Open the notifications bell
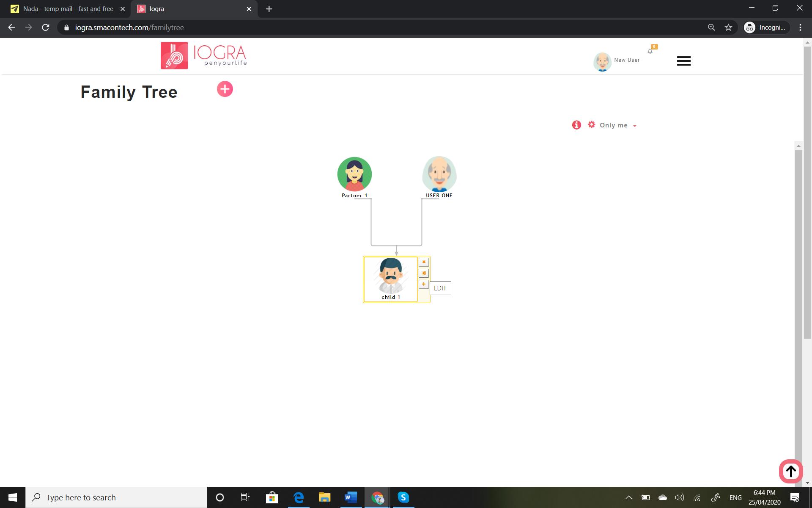The width and height of the screenshot is (812, 508). (650, 51)
